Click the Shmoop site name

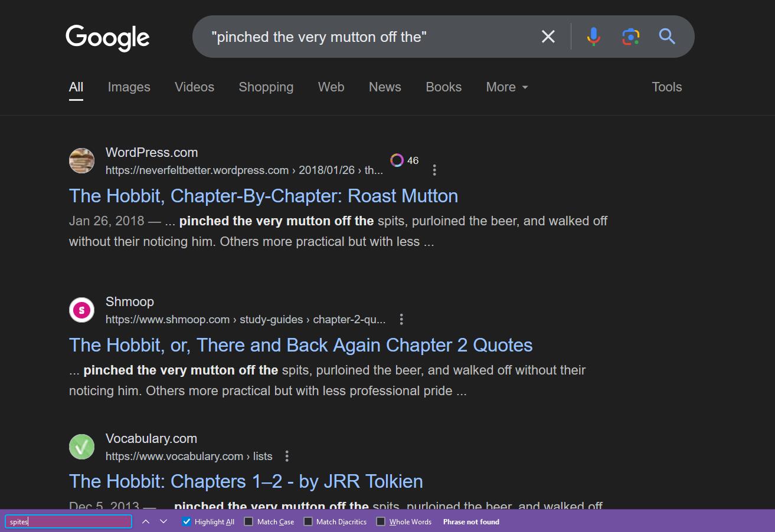(x=130, y=301)
